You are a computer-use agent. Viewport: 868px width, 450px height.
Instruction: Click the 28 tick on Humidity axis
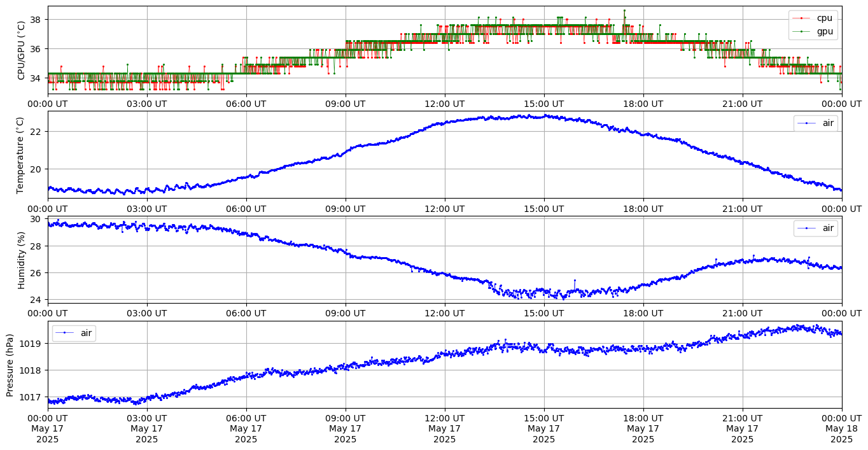pyautogui.click(x=35, y=246)
